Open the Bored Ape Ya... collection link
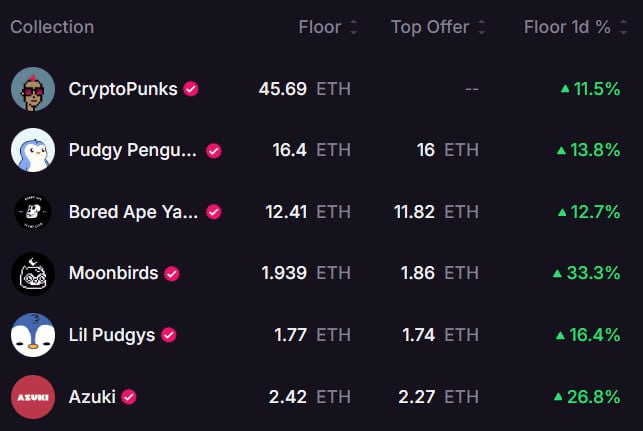Image resolution: width=643 pixels, height=431 pixels. (133, 212)
